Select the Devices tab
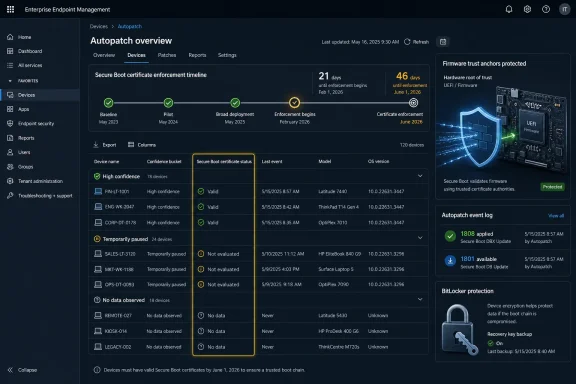Screen dimensions: 576x384 [x=136, y=55]
